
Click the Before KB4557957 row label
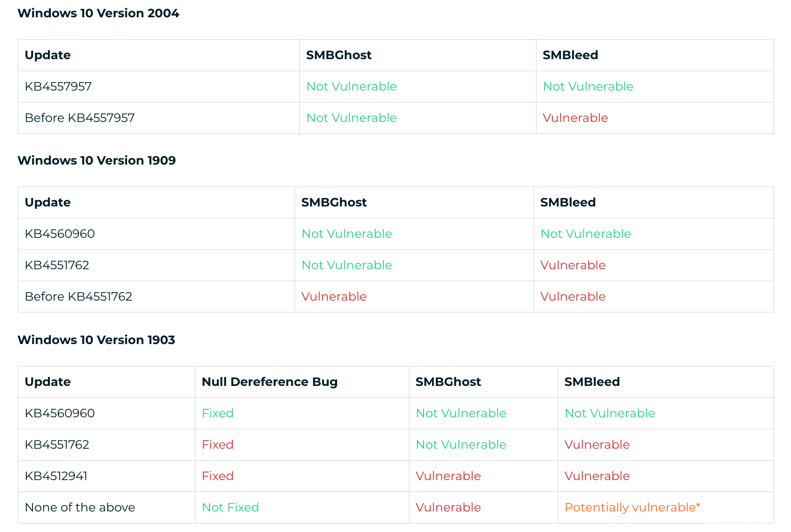pyautogui.click(x=80, y=118)
